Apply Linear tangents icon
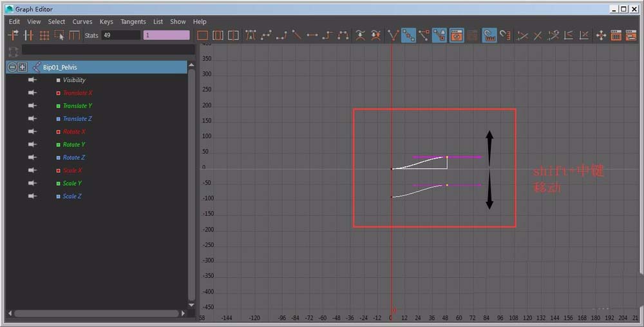Viewport: 644px width, 327px height. (297, 35)
